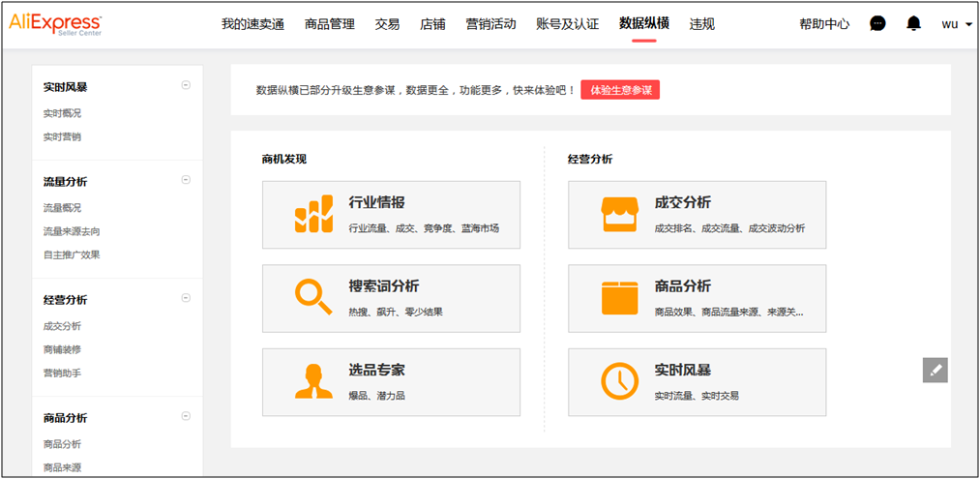Viewport: 980px width, 479px height.
Task: Collapse the 商品分析 sidebar section
Action: point(186,417)
